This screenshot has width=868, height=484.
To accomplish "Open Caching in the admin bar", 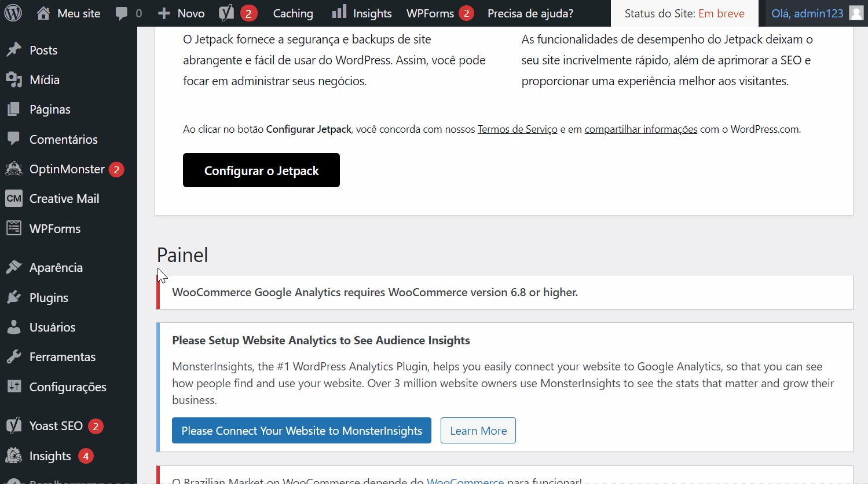I will pyautogui.click(x=293, y=13).
